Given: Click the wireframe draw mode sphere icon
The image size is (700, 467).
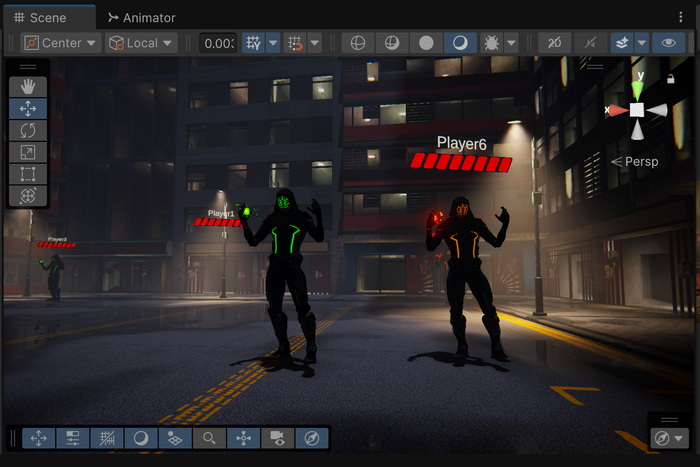Looking at the screenshot, I should pos(357,43).
